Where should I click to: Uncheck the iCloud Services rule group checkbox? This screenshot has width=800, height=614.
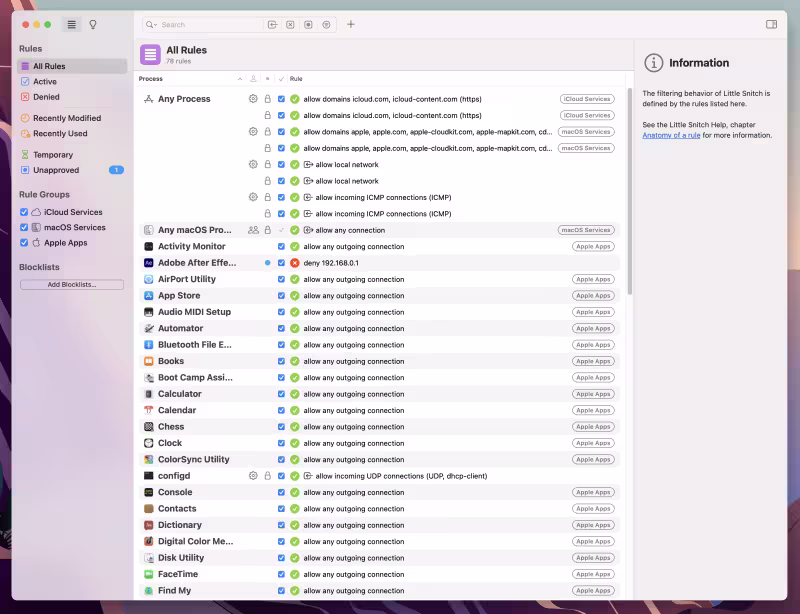coord(24,212)
